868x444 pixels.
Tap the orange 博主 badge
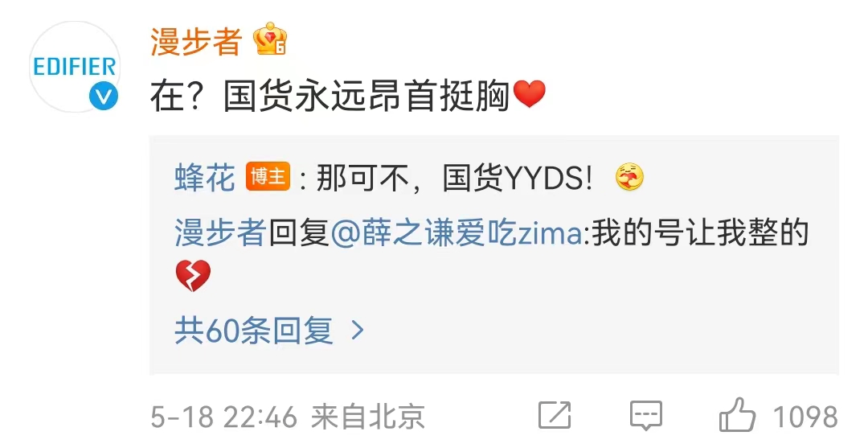tap(268, 177)
